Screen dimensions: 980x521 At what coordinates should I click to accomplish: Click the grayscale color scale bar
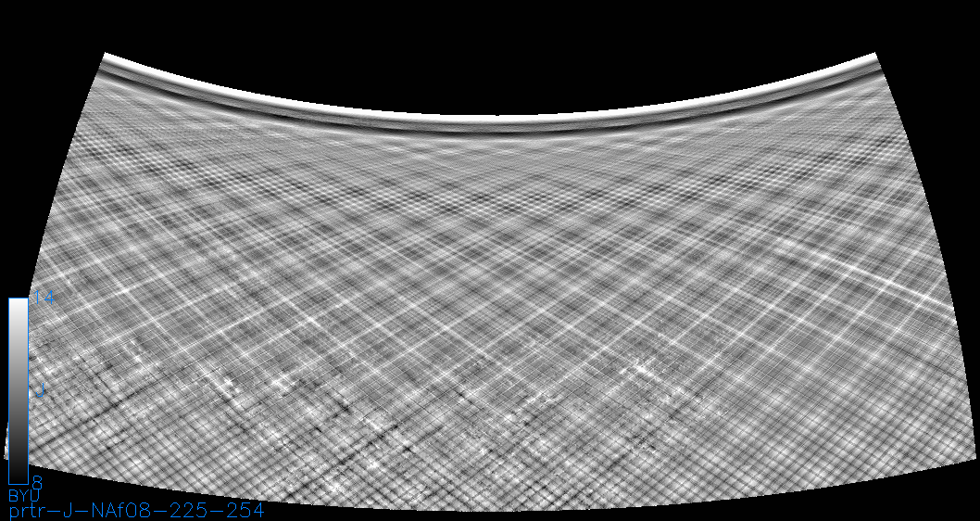pyautogui.click(x=19, y=391)
